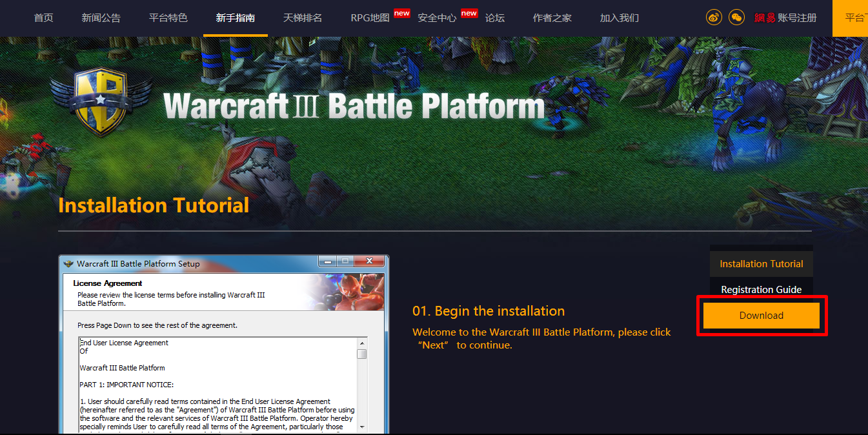Screen dimensions: 868x435
Task: Click the 'License Agreement' header text
Action: pyautogui.click(x=108, y=283)
